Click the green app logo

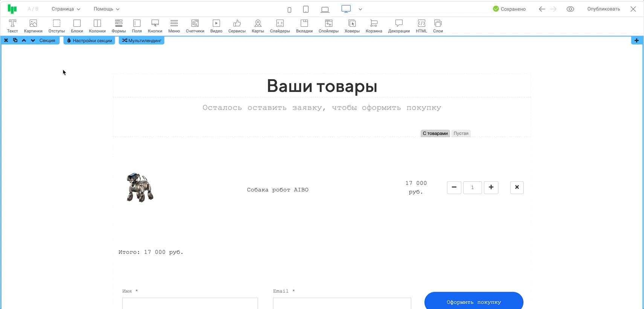tap(12, 9)
